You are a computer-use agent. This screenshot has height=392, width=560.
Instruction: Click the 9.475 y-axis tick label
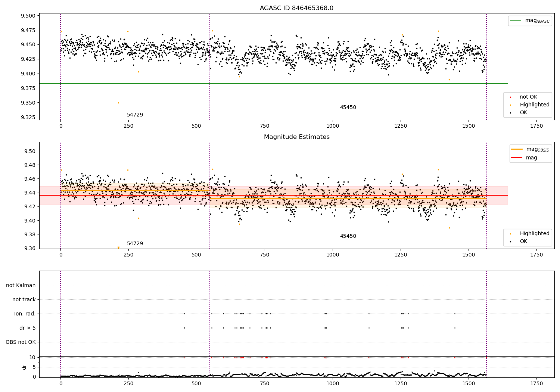(28, 30)
